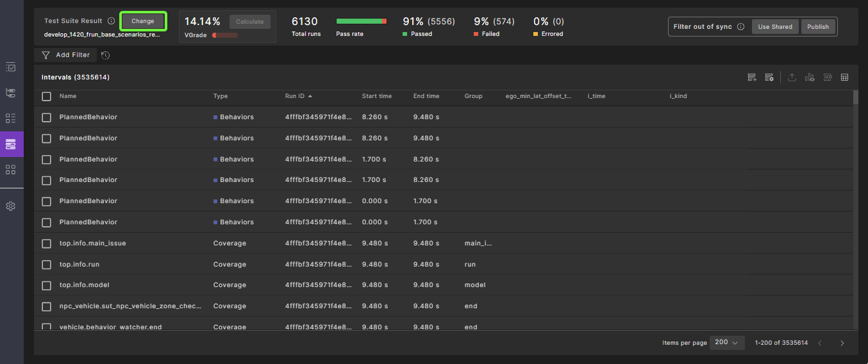868x364 pixels.
Task: Click the green pass rate progress bar
Action: [361, 21]
